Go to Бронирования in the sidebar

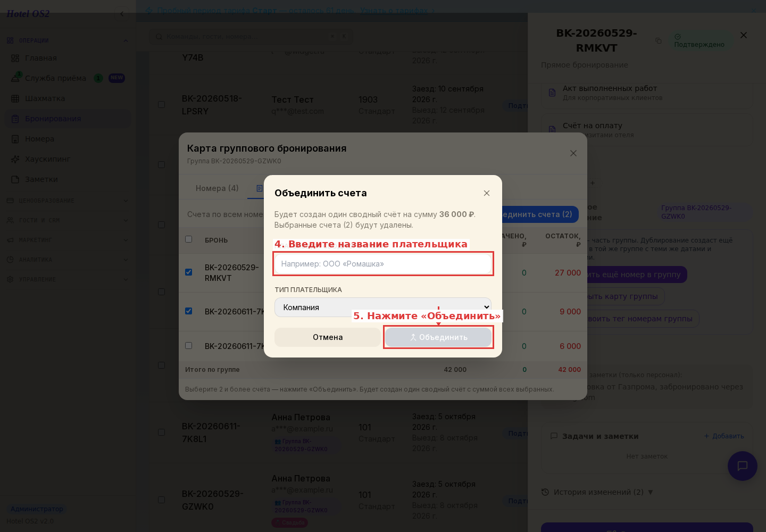pos(68,119)
